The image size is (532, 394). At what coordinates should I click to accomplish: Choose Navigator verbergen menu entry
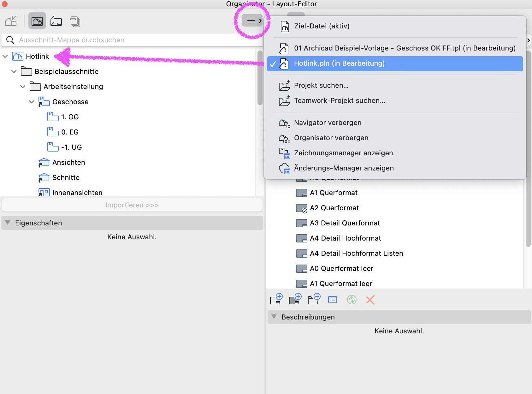click(x=395, y=123)
